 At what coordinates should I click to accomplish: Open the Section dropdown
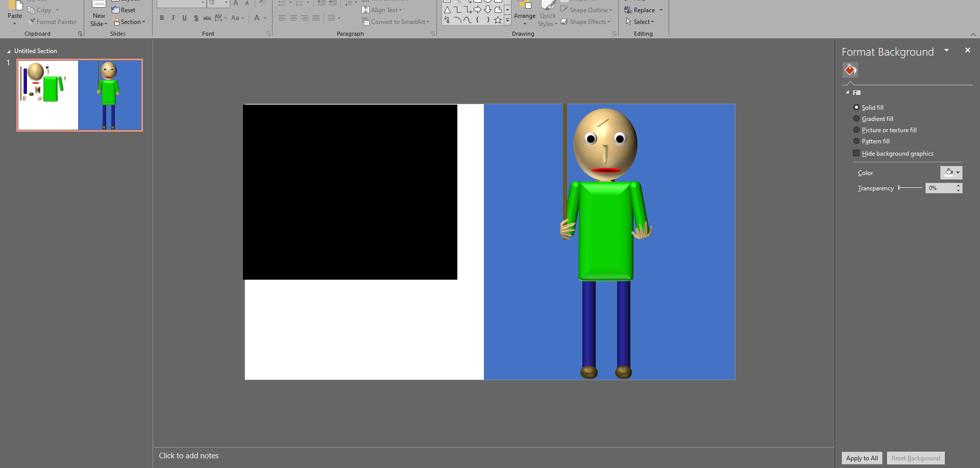[130, 21]
